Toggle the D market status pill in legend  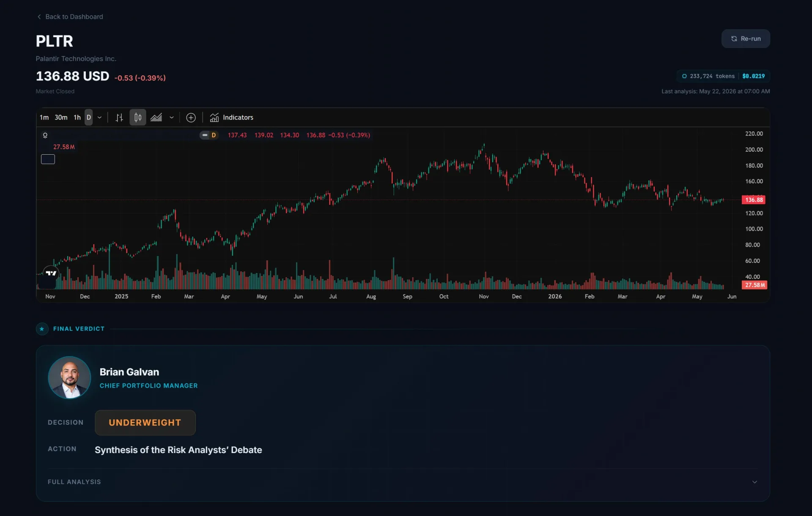point(209,135)
